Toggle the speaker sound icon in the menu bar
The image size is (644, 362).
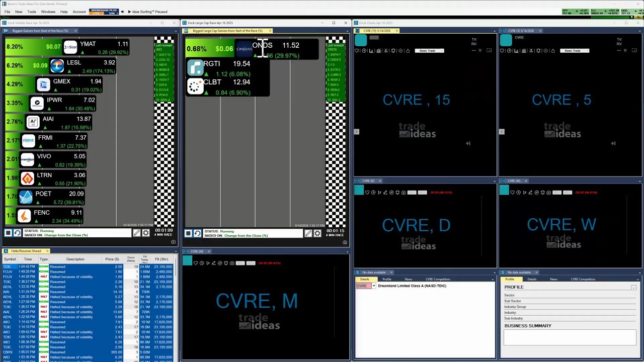(122, 12)
